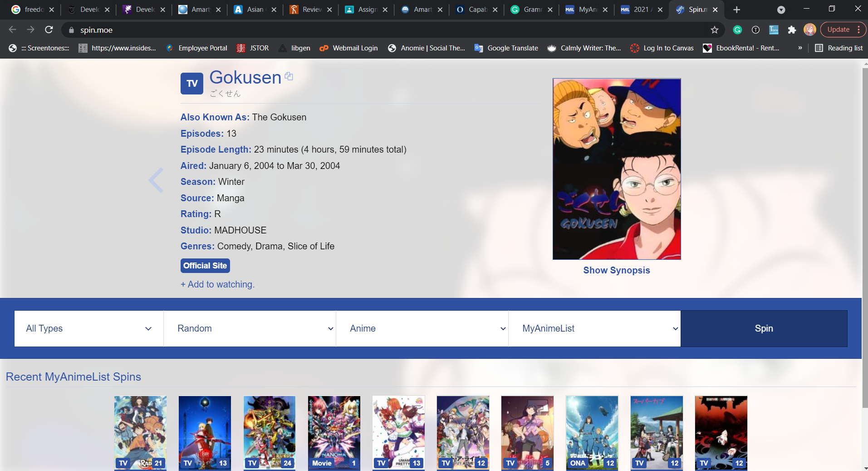
Task: Click the Gokusen poster image
Action: pyautogui.click(x=617, y=169)
